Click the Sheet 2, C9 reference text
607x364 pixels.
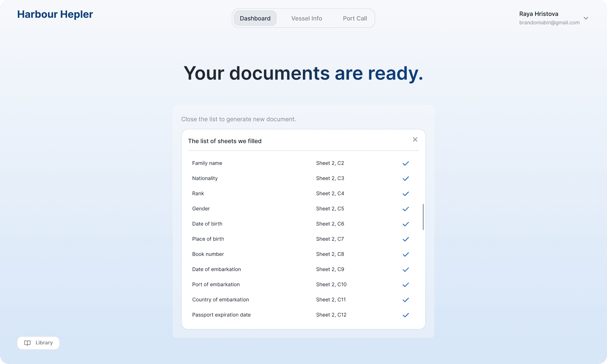330,269
